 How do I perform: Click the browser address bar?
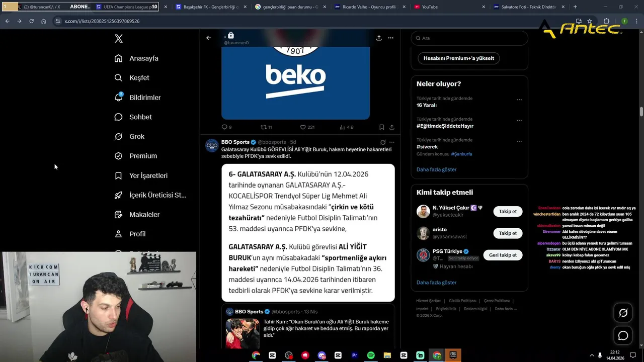pyautogui.click(x=312, y=21)
